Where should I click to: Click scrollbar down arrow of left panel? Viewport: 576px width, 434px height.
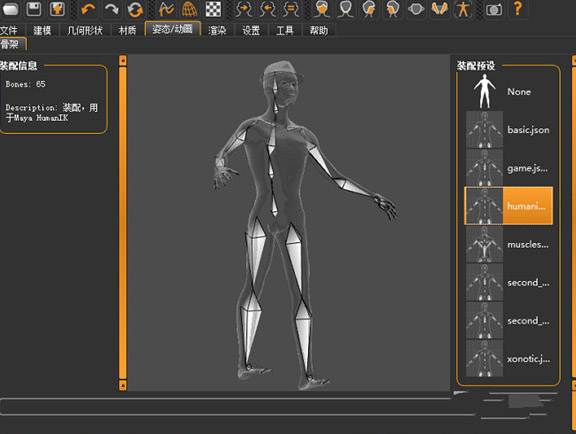[123, 385]
